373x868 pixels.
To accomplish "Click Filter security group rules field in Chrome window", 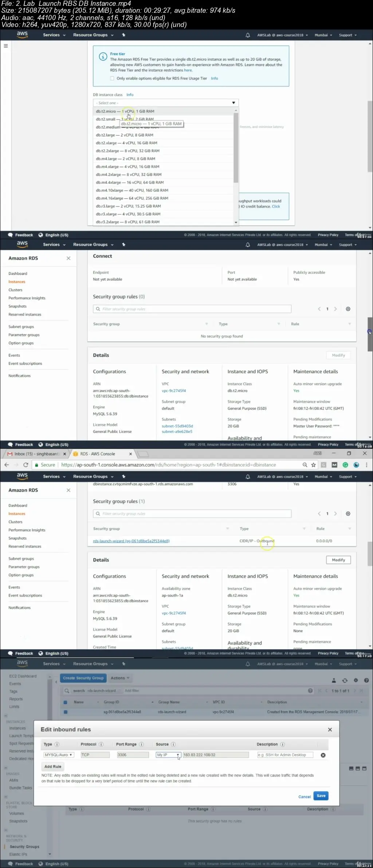I will pyautogui.click(x=192, y=514).
